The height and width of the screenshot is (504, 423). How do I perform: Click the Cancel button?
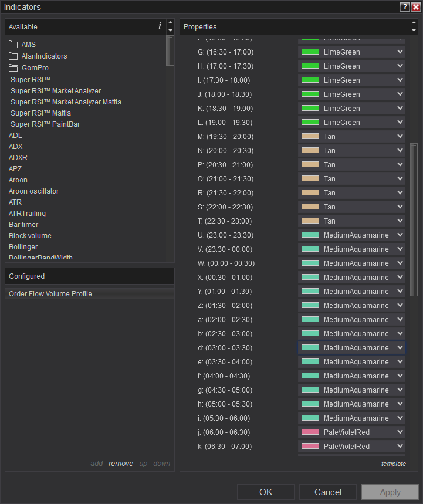point(328,492)
